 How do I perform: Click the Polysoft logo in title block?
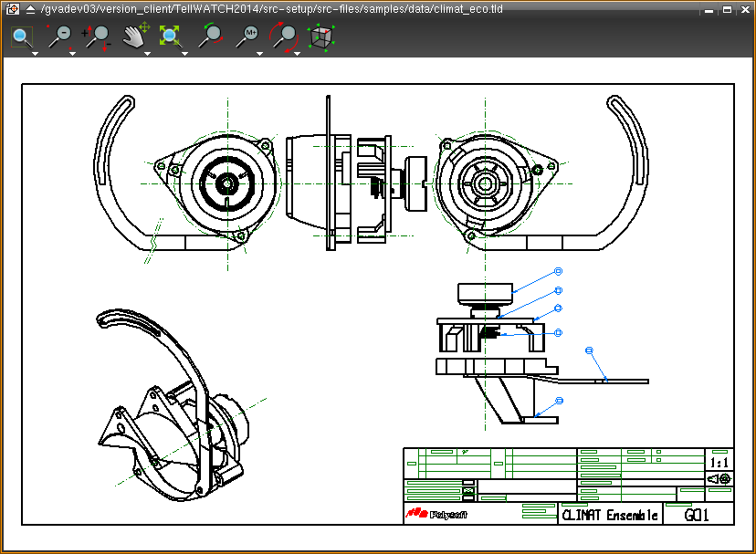tap(436, 514)
